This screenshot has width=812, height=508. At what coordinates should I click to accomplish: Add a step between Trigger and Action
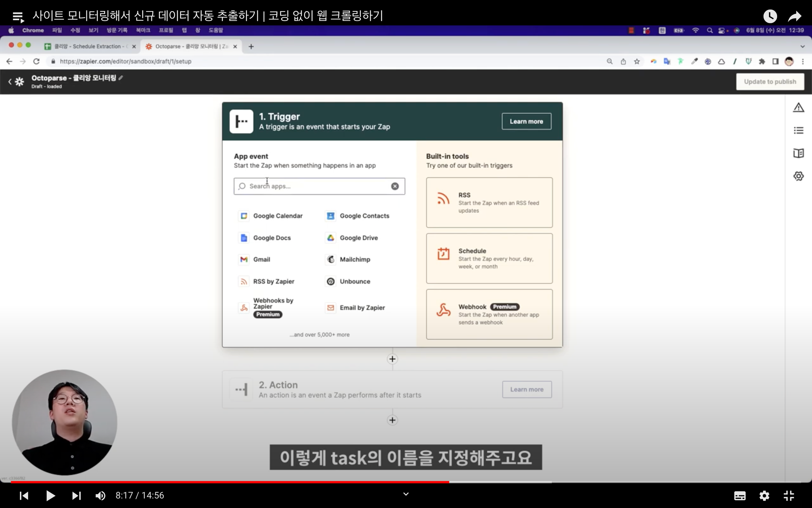pyautogui.click(x=392, y=359)
